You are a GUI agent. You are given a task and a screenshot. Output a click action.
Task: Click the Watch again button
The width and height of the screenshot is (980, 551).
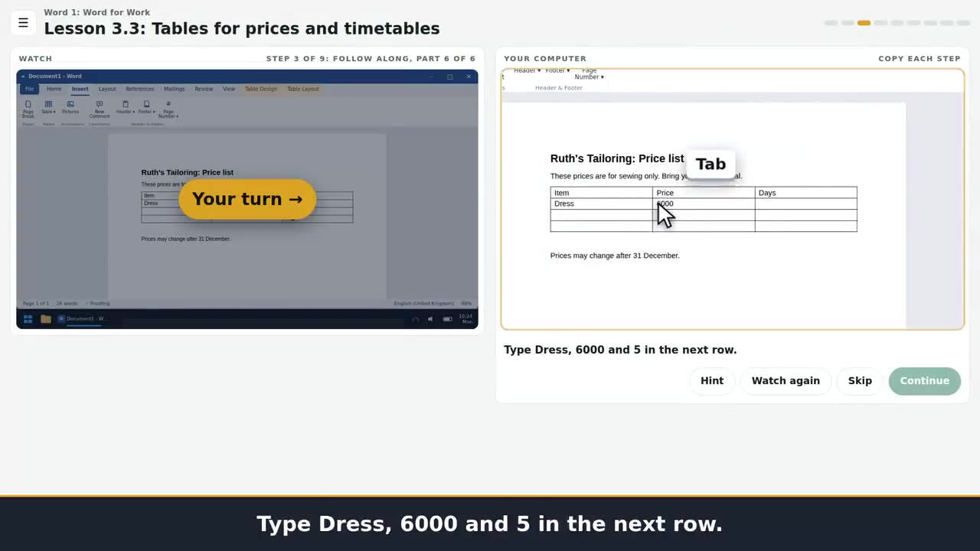pyautogui.click(x=786, y=380)
